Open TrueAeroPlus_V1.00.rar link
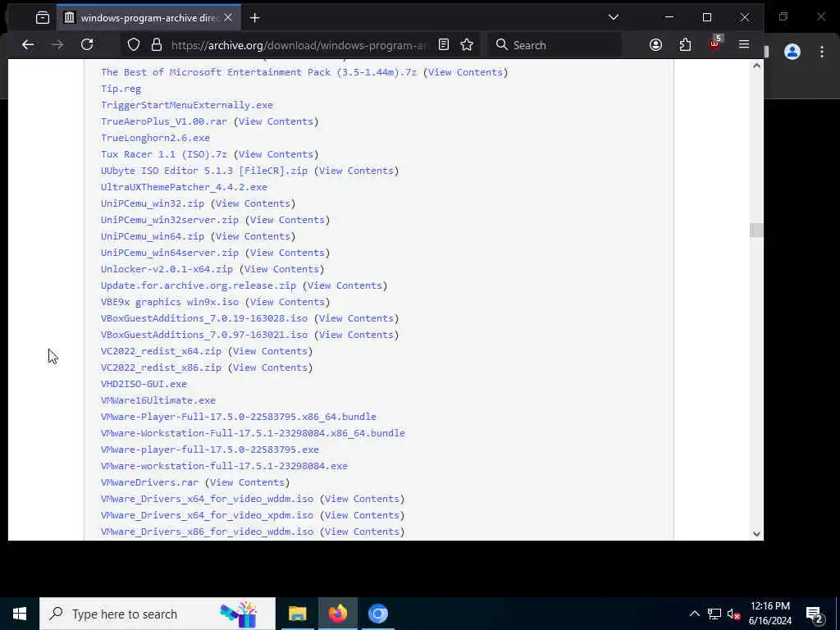840x630 pixels. tap(164, 121)
